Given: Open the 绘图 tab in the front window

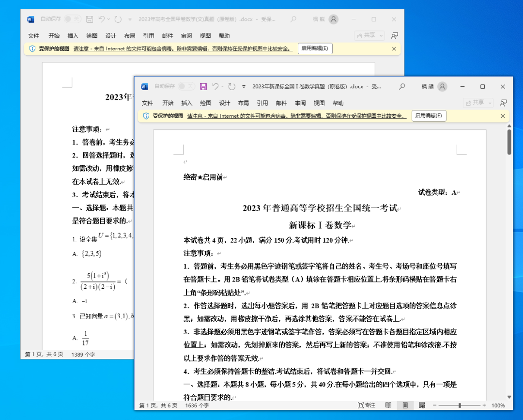Looking at the screenshot, I should tap(205, 103).
